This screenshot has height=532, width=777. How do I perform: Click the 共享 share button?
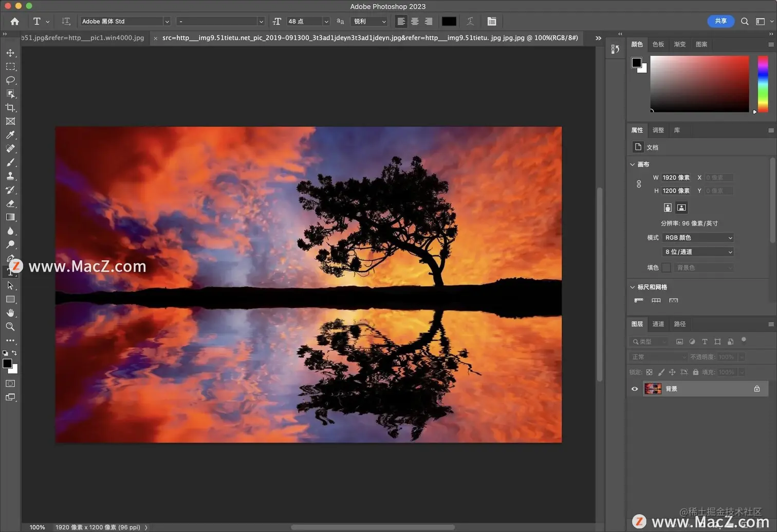[721, 21]
